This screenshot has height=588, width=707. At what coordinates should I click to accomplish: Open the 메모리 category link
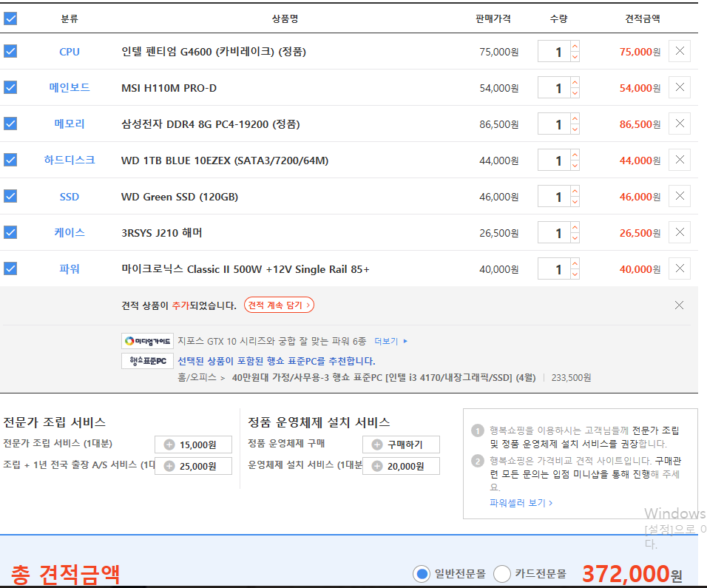pyautogui.click(x=70, y=124)
